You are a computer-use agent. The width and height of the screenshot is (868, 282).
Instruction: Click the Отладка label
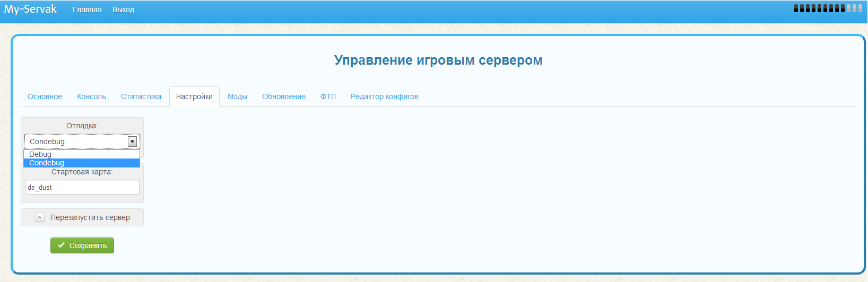pos(82,126)
